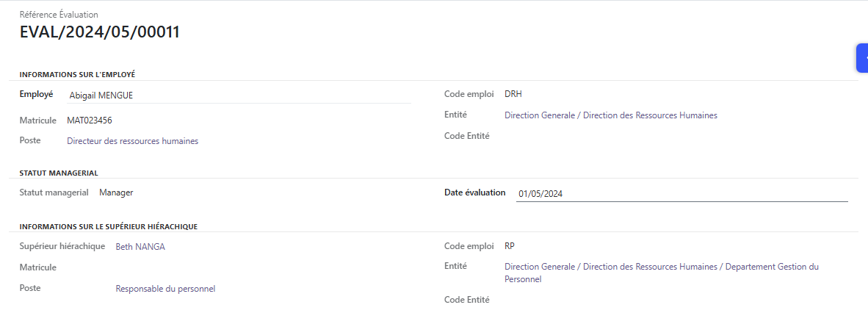Click the Informations sur le supérieur hiérachique heading
Image resolution: width=868 pixels, height=313 pixels.
tap(109, 226)
